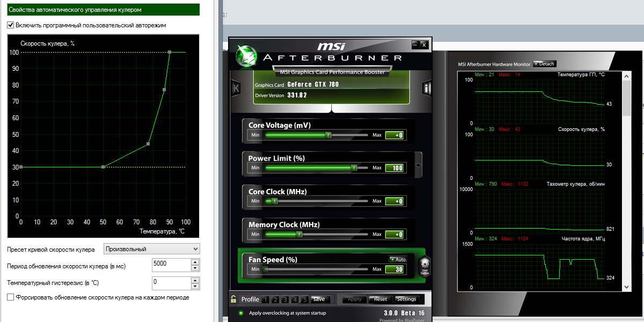644x322 pixels.
Task: Click the Memory Clock value field
Action: [x=395, y=235]
